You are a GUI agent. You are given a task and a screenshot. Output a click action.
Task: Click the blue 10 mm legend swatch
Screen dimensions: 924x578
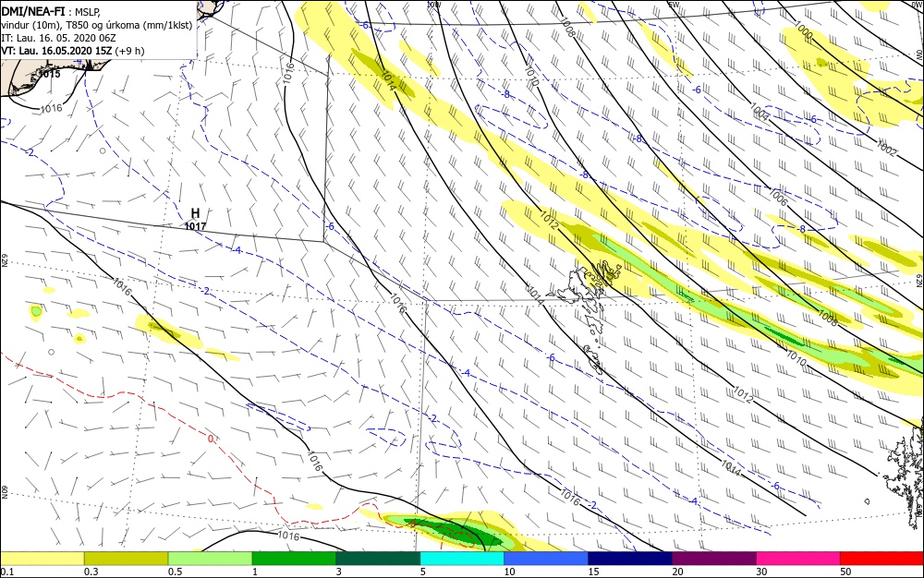[546, 559]
